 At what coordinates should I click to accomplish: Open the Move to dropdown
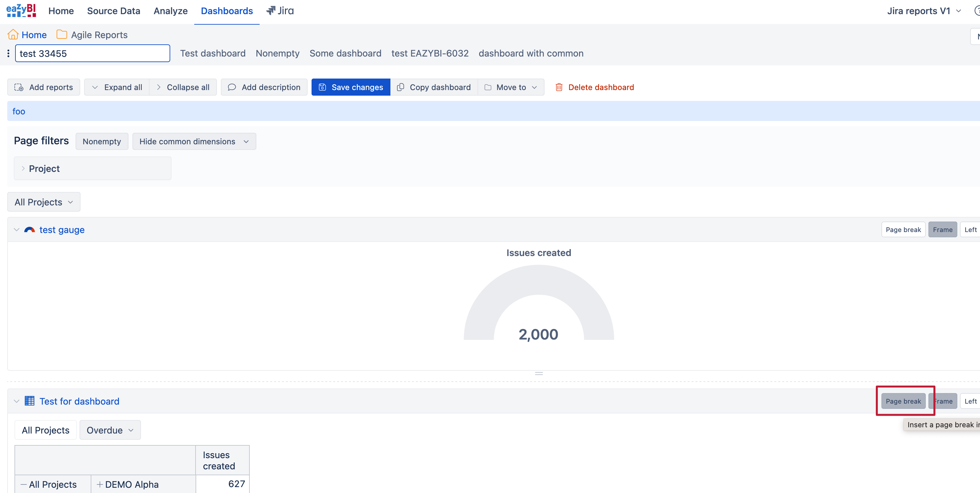point(511,87)
